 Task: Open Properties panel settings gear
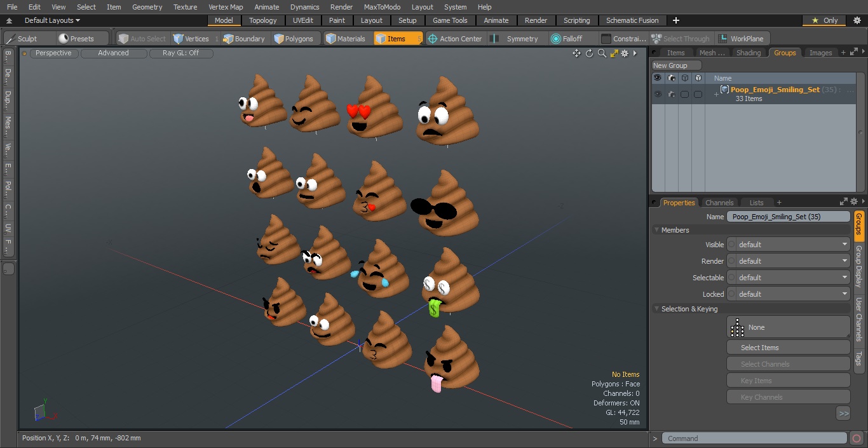pos(854,202)
